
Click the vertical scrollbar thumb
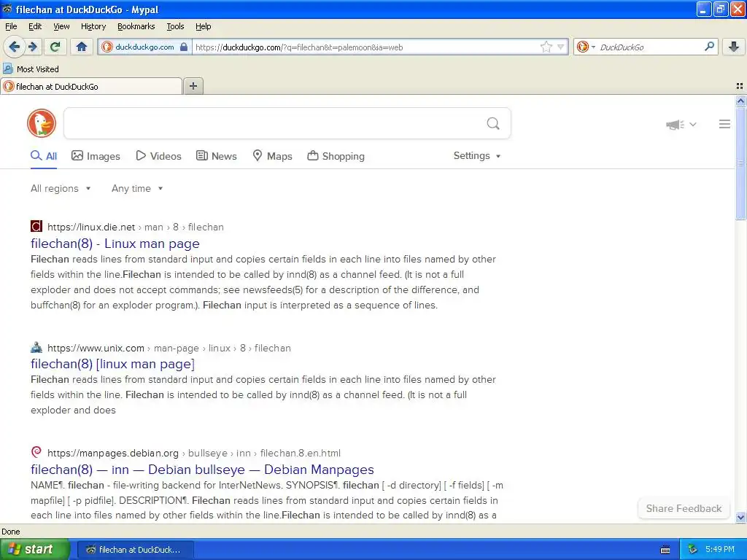click(x=740, y=163)
